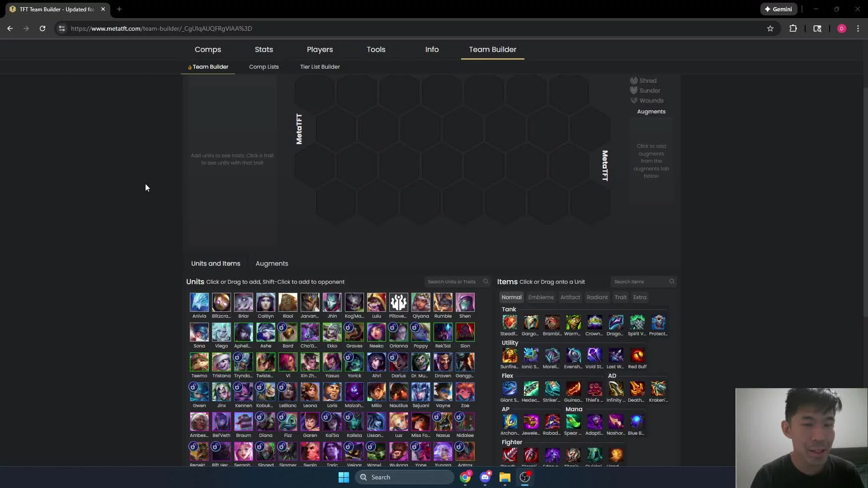868x488 pixels.
Task: Select the Sunfire Cape item icon
Action: tap(509, 355)
